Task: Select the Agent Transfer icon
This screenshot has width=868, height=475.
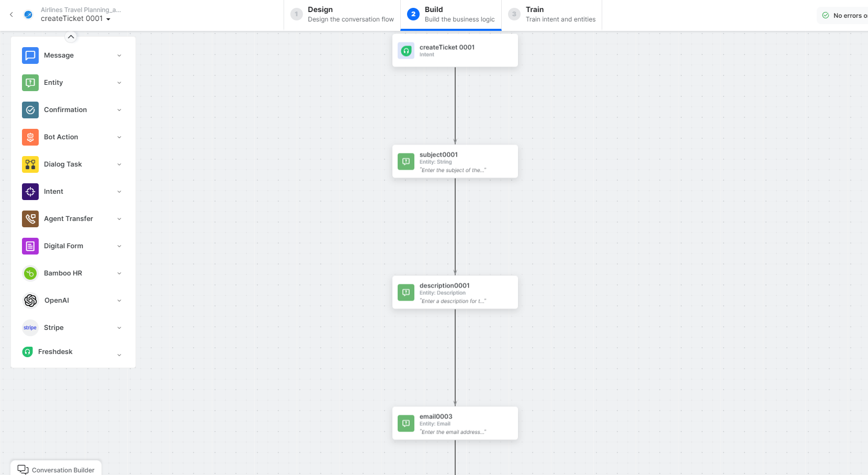Action: click(30, 219)
